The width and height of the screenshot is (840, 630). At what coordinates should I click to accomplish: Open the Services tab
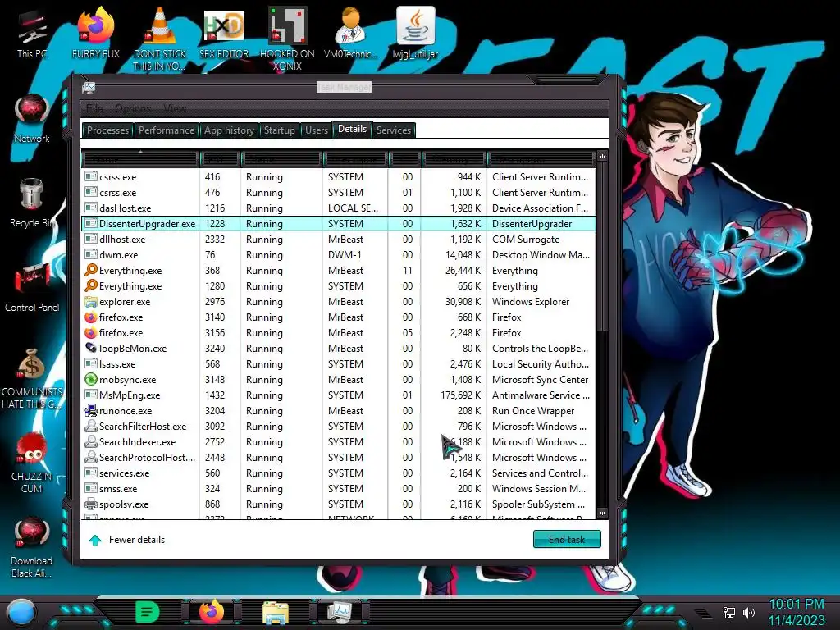click(x=393, y=130)
